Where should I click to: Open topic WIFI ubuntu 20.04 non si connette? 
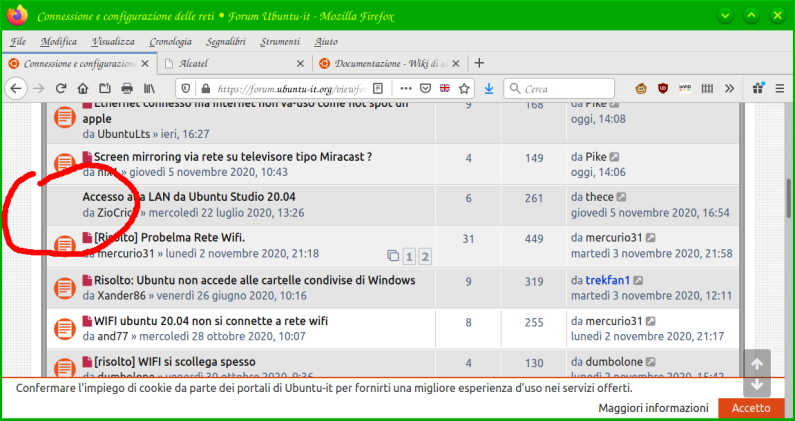point(211,321)
